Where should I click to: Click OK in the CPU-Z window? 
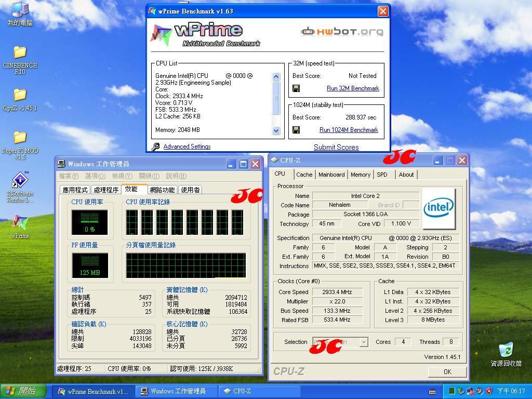tap(447, 371)
